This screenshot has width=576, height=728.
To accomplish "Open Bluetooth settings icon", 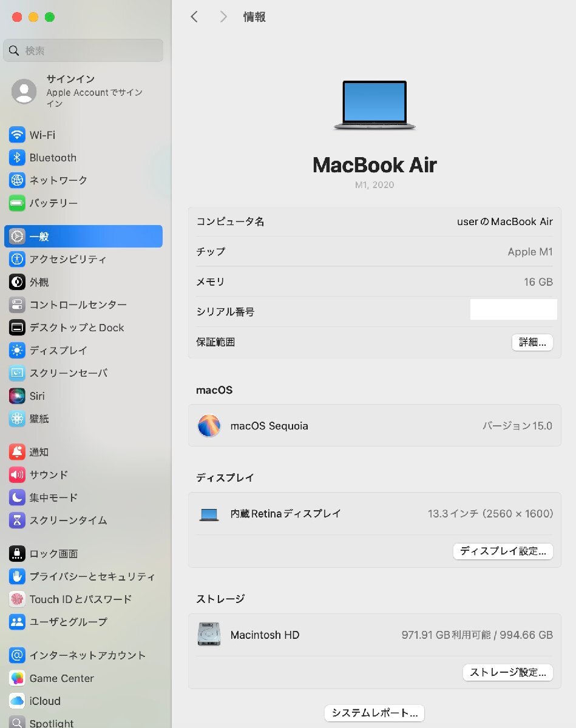I will pos(17,158).
